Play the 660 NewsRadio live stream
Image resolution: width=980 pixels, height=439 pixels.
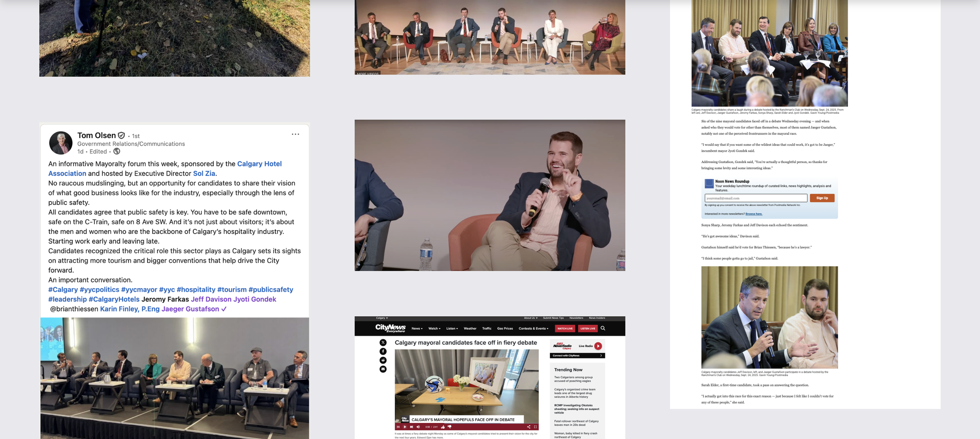coord(598,346)
